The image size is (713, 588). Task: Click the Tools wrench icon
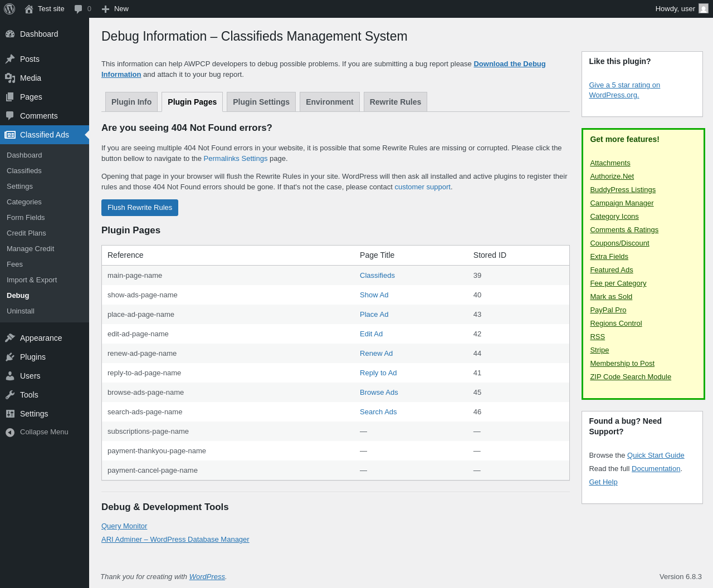[10, 395]
